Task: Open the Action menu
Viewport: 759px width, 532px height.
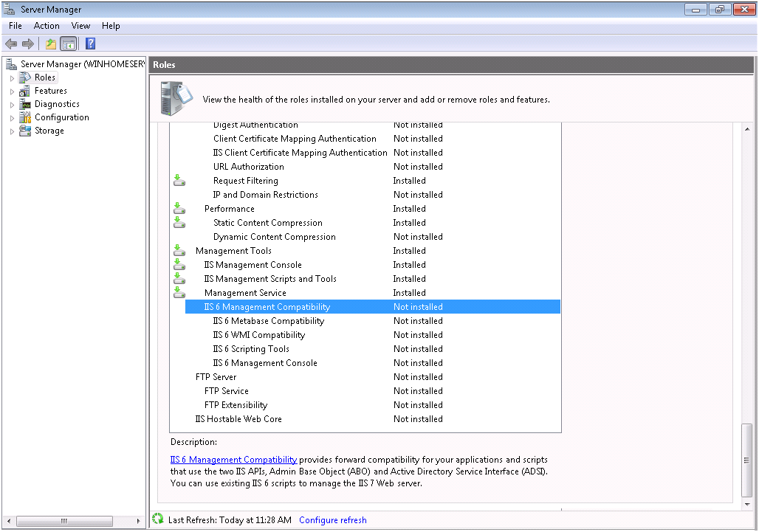Action: 47,26
